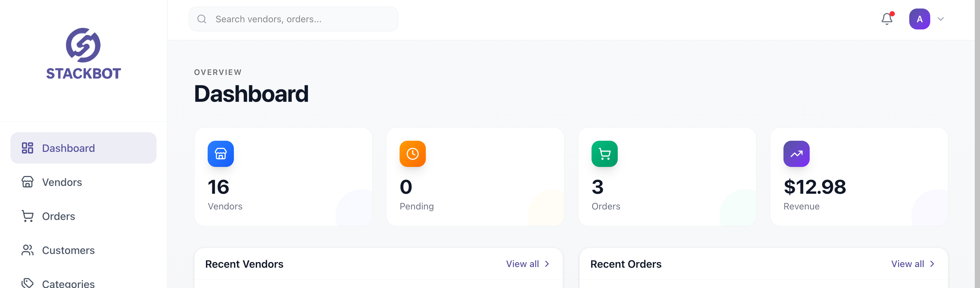Expand Recent Orders via chevron arrow
The width and height of the screenshot is (980, 288).
click(x=932, y=264)
